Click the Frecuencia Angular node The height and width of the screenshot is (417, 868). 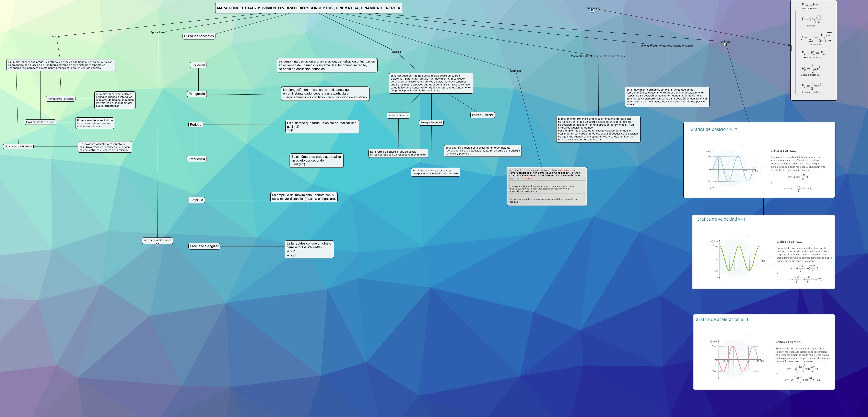(x=204, y=246)
